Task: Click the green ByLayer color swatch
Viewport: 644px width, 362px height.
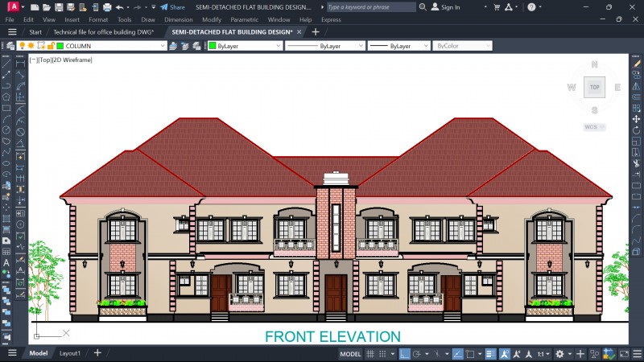Action: point(213,46)
